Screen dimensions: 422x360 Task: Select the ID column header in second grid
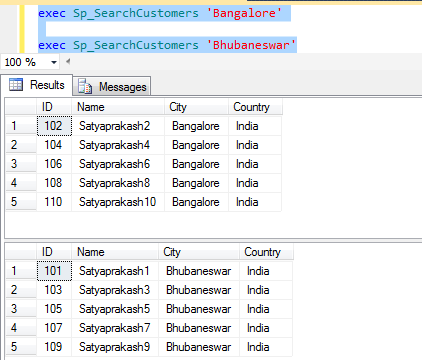[x=54, y=252]
